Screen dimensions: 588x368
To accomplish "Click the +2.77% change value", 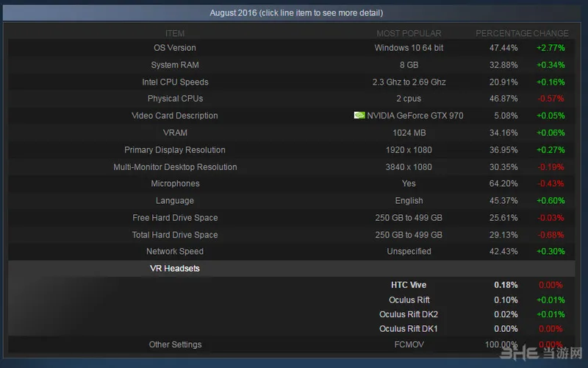I will 551,48.
